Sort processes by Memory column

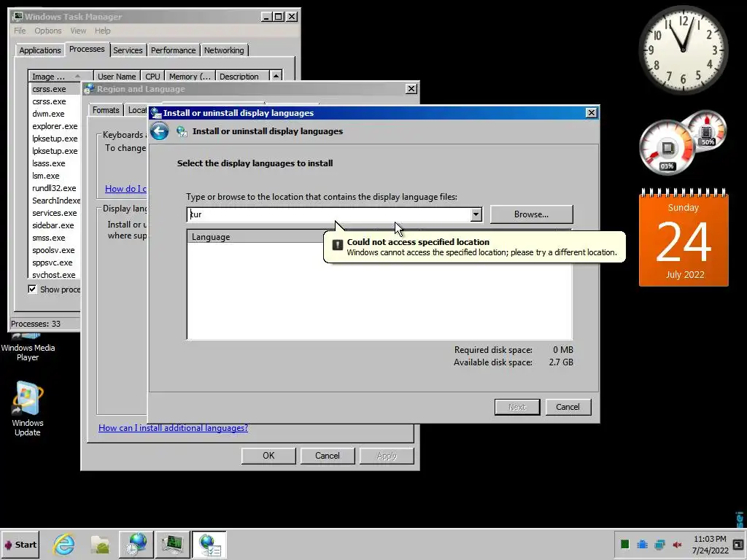[x=190, y=76]
